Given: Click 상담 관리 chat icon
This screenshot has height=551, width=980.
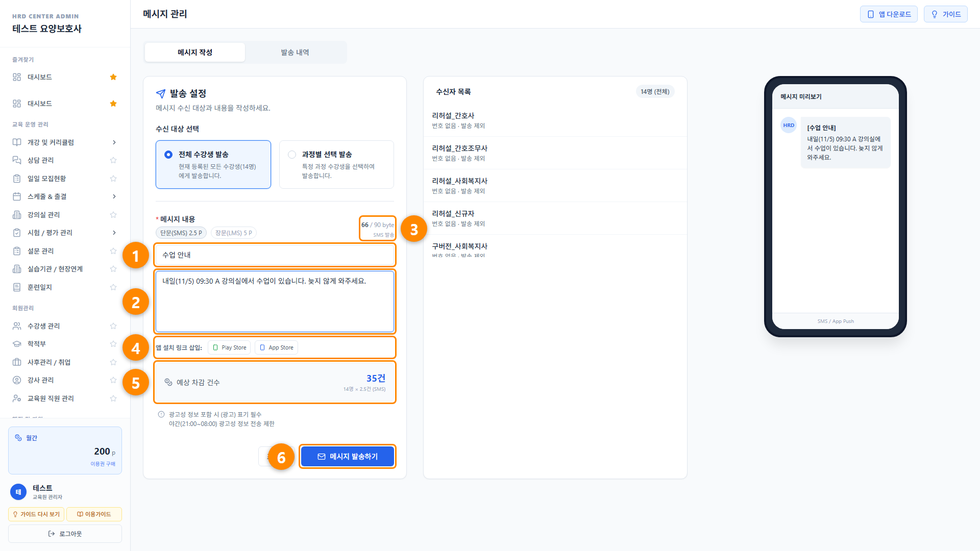Looking at the screenshot, I should coord(17,160).
